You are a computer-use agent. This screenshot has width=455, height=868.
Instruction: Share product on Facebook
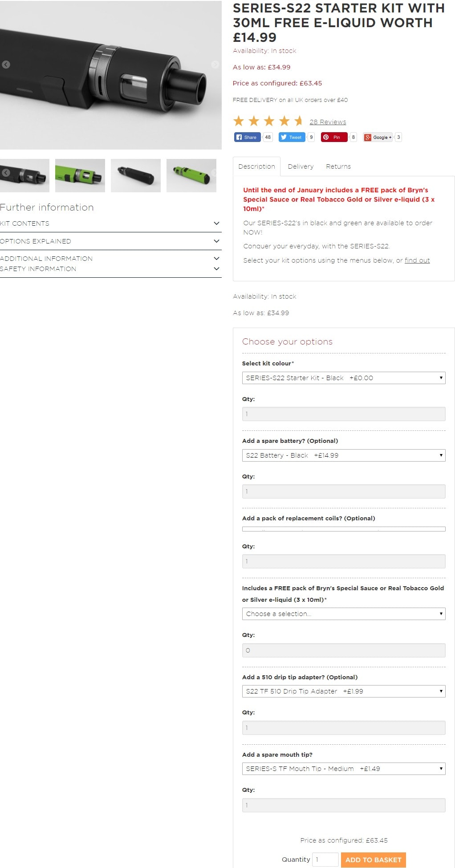(247, 137)
